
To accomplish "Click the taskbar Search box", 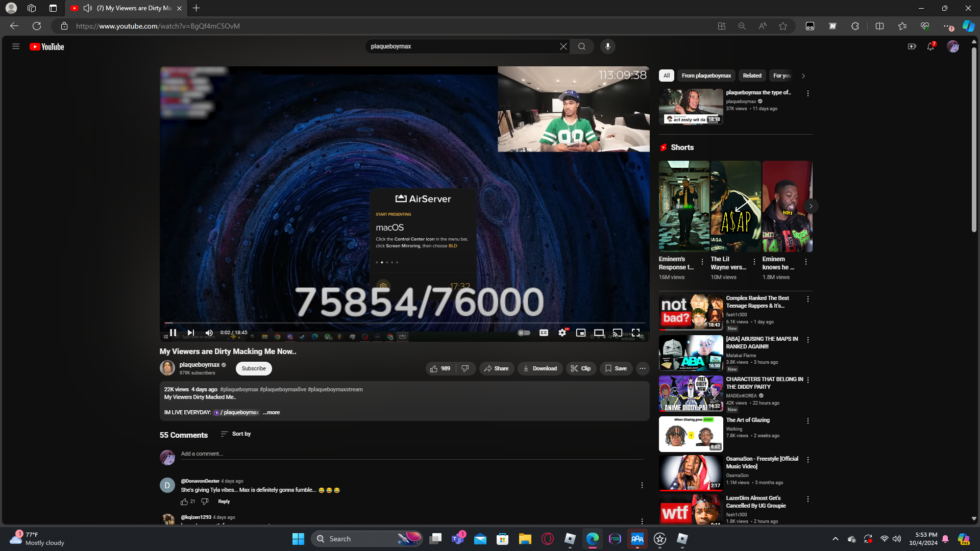I will (x=366, y=539).
